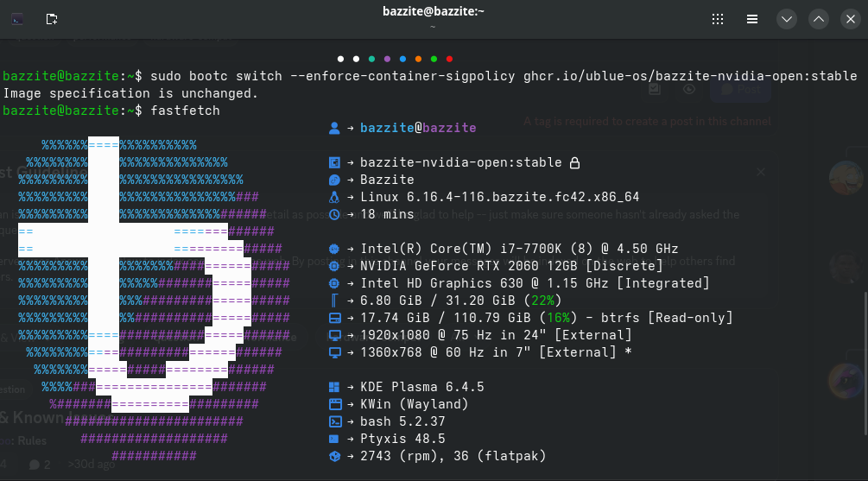Click the CPU icon beside Intel Core i7-7700K

point(333,249)
